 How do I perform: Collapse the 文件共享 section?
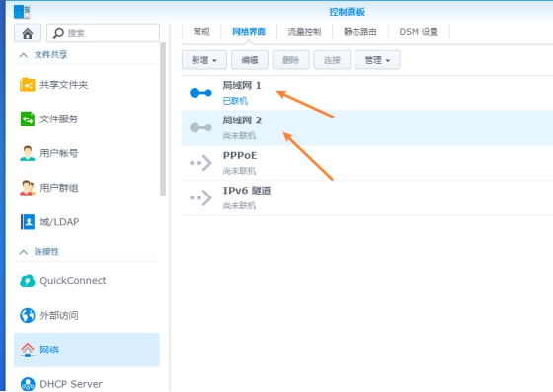click(x=24, y=55)
